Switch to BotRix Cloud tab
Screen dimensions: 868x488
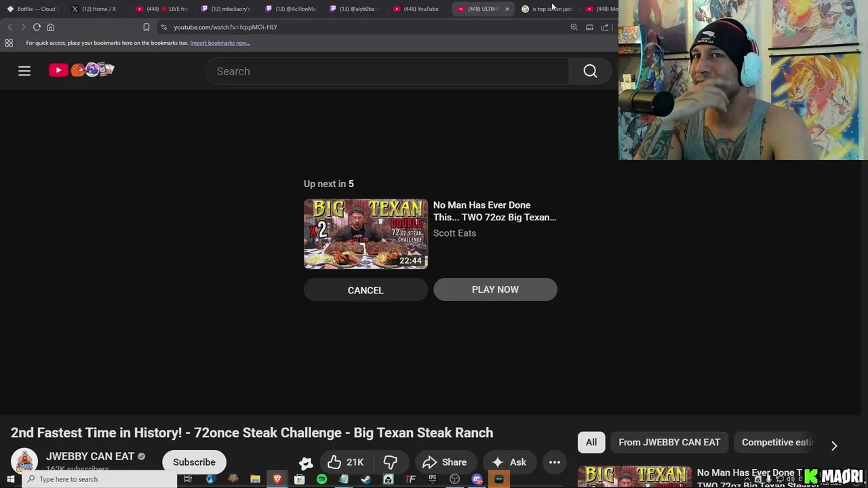(32, 9)
